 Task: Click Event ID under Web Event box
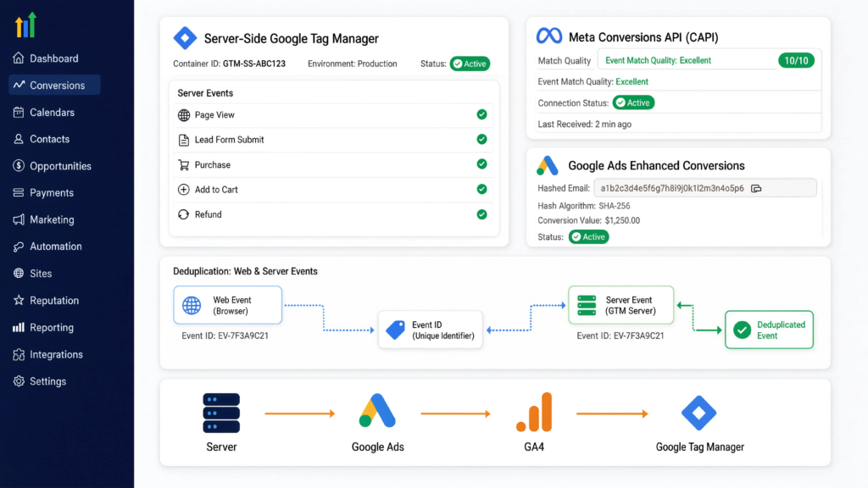click(x=225, y=335)
